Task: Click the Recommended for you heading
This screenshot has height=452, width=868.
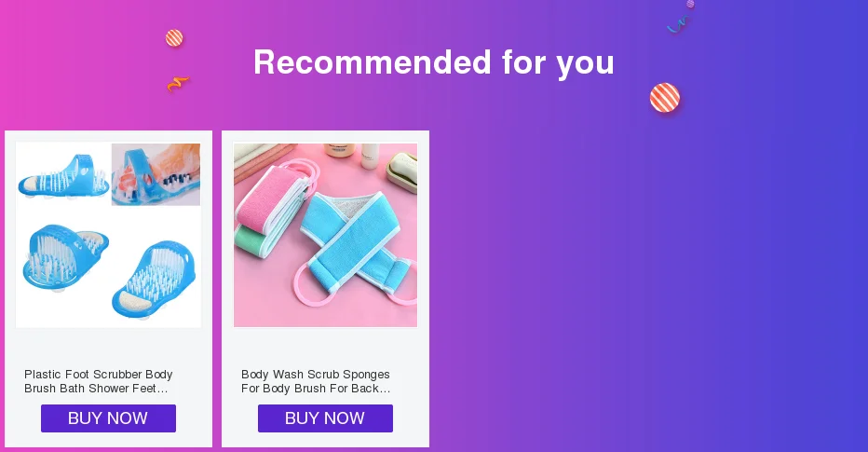Action: (434, 62)
